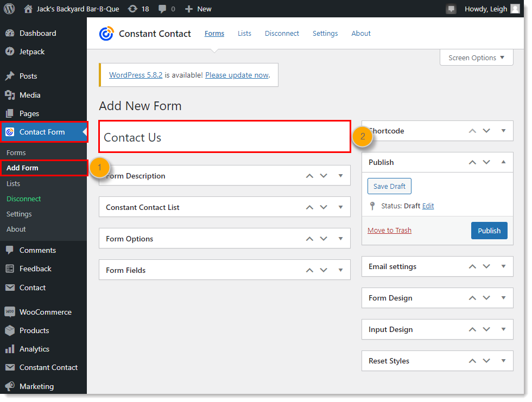Expand the Form Description panel toggle

(341, 176)
